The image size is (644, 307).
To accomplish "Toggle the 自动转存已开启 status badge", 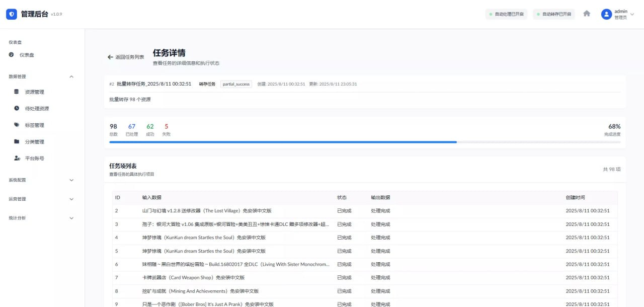I will click(553, 14).
